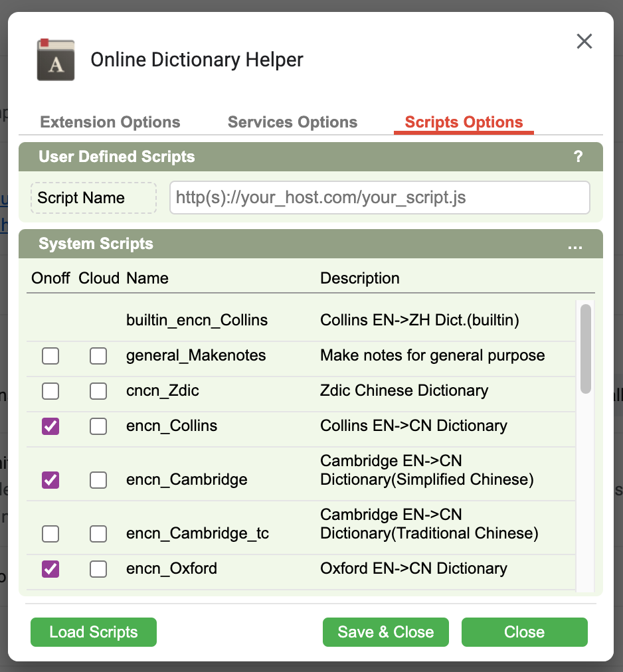
Task: Switch to the Extension Options tab
Action: click(110, 122)
